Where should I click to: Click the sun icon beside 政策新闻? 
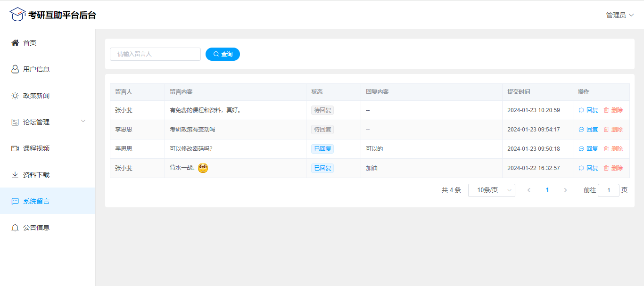15,96
